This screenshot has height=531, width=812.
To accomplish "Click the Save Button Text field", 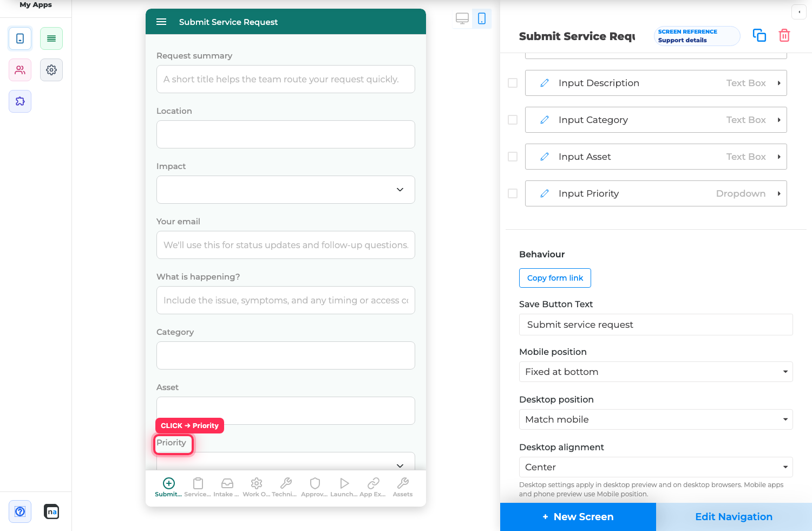I will click(x=656, y=325).
